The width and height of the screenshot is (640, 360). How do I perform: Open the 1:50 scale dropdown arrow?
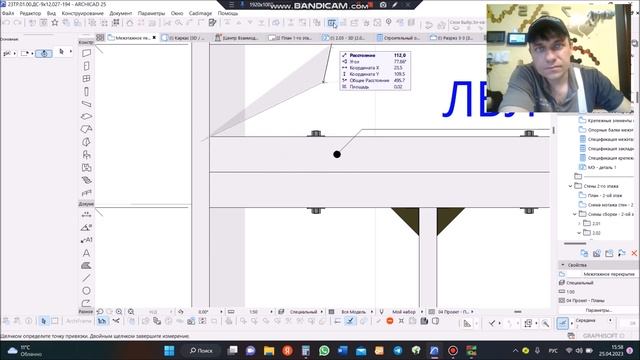271,311
